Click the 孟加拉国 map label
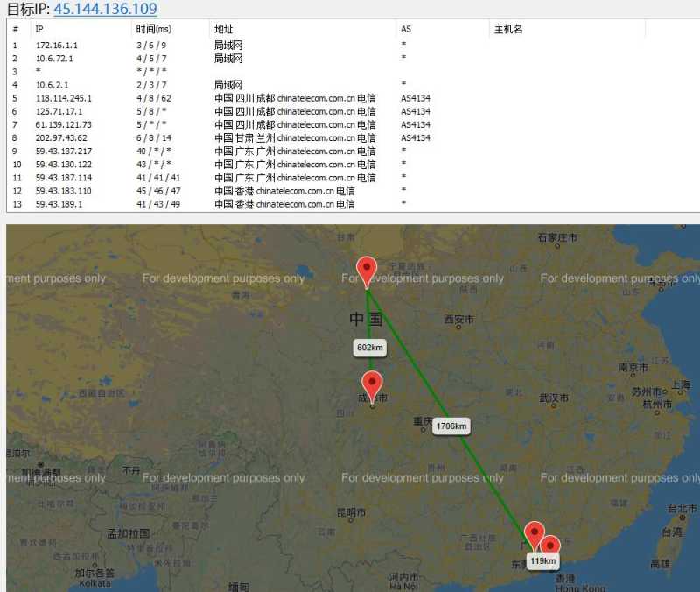700x592 pixels. (x=128, y=533)
